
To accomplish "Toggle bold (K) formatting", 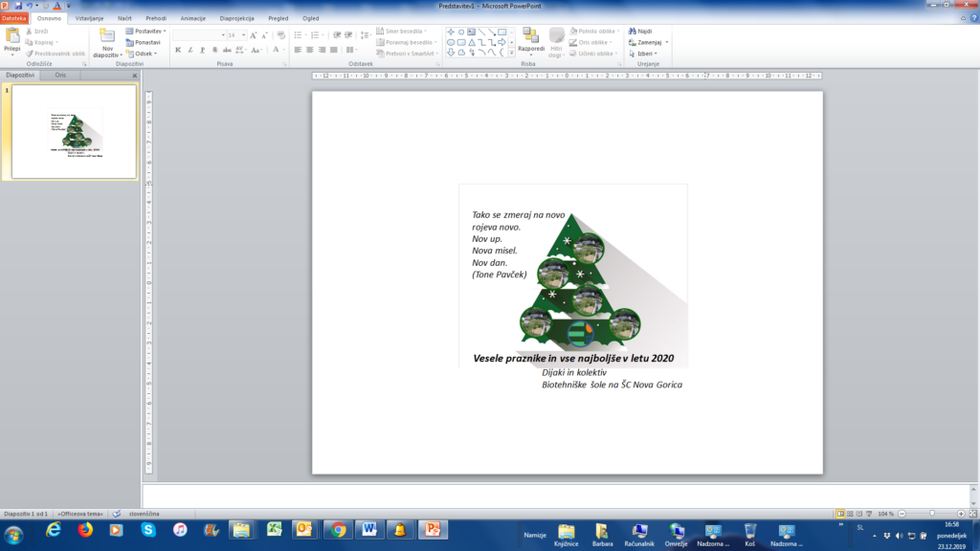I will coord(178,50).
